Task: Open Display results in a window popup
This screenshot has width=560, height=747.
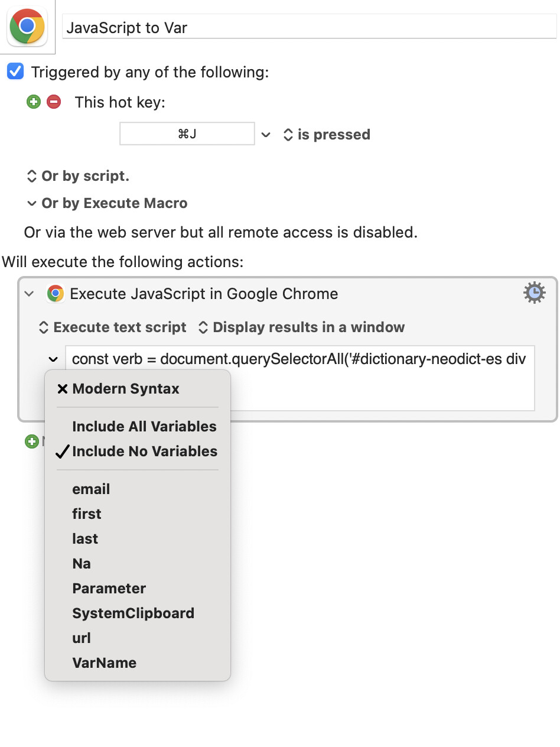Action: click(x=301, y=327)
